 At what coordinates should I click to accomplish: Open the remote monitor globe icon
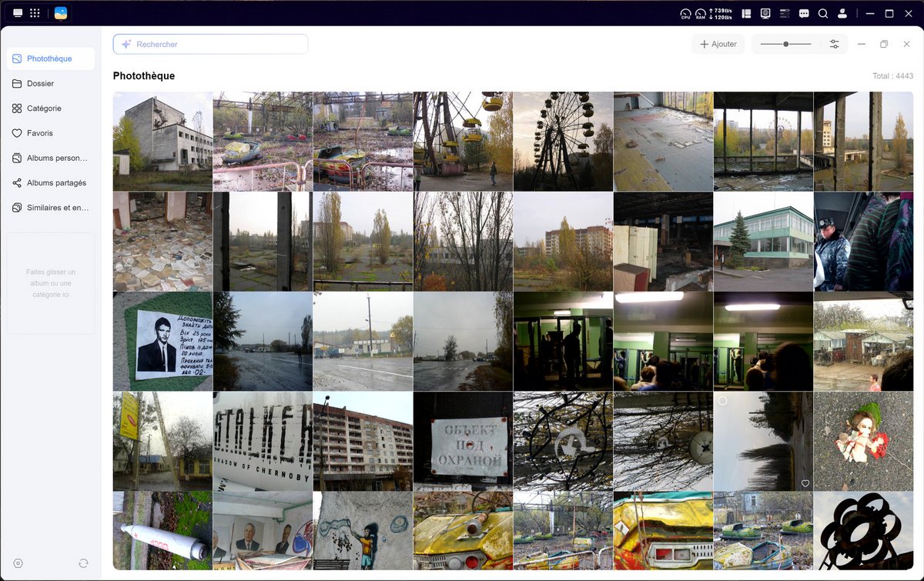[765, 13]
